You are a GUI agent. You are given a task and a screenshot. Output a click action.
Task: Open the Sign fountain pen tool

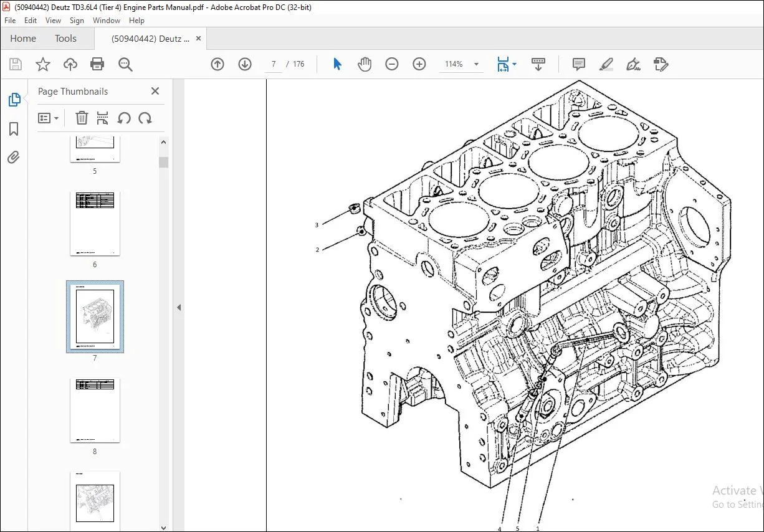tap(634, 64)
